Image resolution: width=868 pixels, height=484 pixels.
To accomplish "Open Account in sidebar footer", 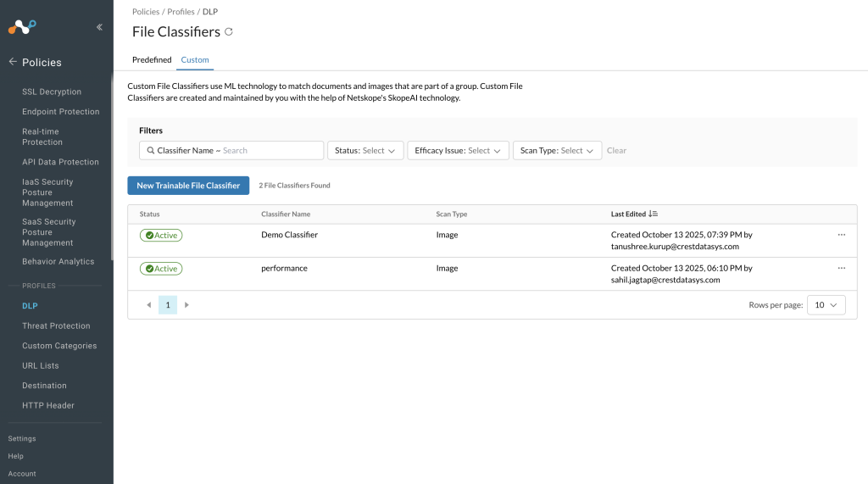I will tap(21, 474).
